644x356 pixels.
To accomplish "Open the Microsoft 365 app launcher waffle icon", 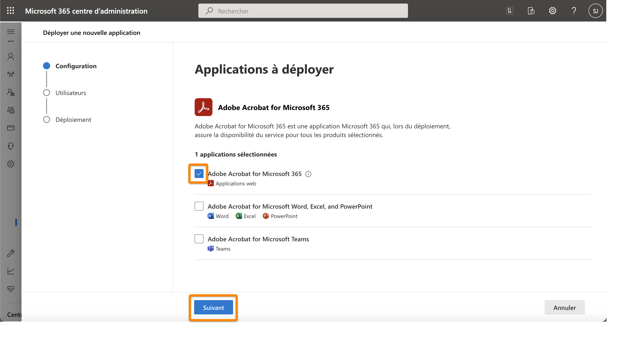I will tap(11, 11).
